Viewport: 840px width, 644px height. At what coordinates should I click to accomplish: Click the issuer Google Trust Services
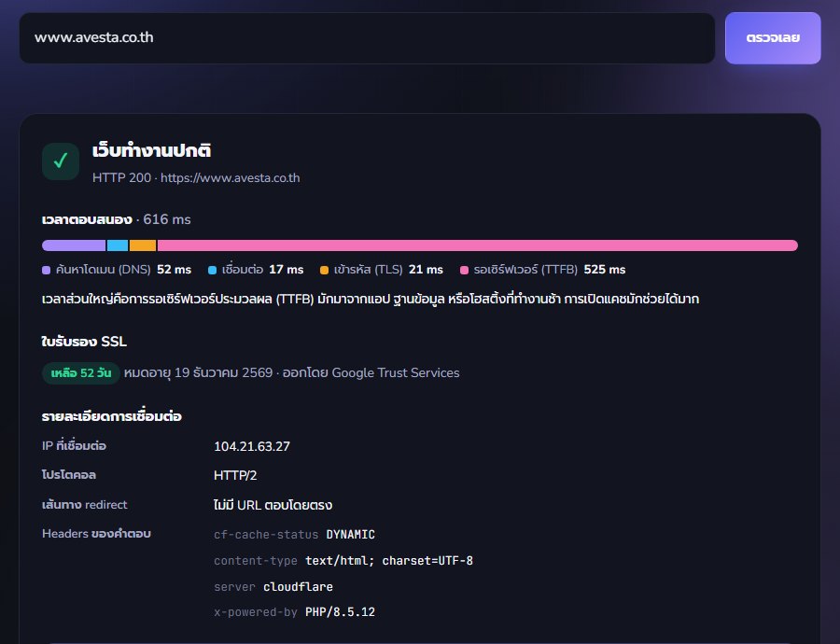[x=396, y=373]
